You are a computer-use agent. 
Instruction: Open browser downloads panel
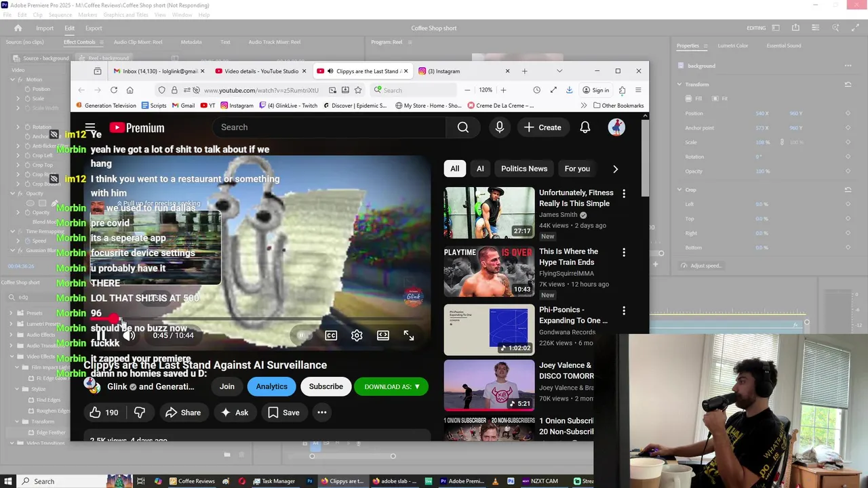[x=569, y=90]
